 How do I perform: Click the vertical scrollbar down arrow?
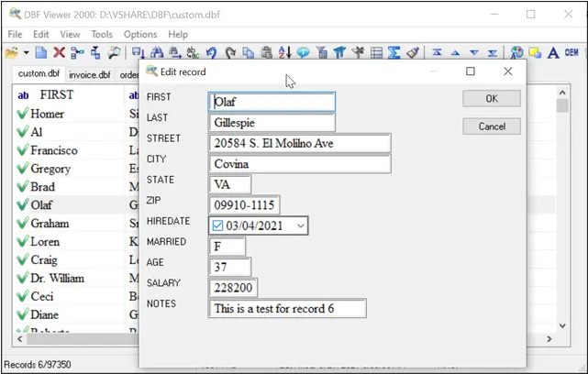click(562, 325)
